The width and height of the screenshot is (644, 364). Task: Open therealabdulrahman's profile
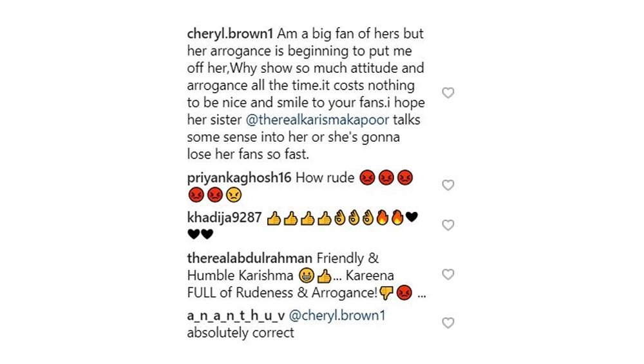250,258
